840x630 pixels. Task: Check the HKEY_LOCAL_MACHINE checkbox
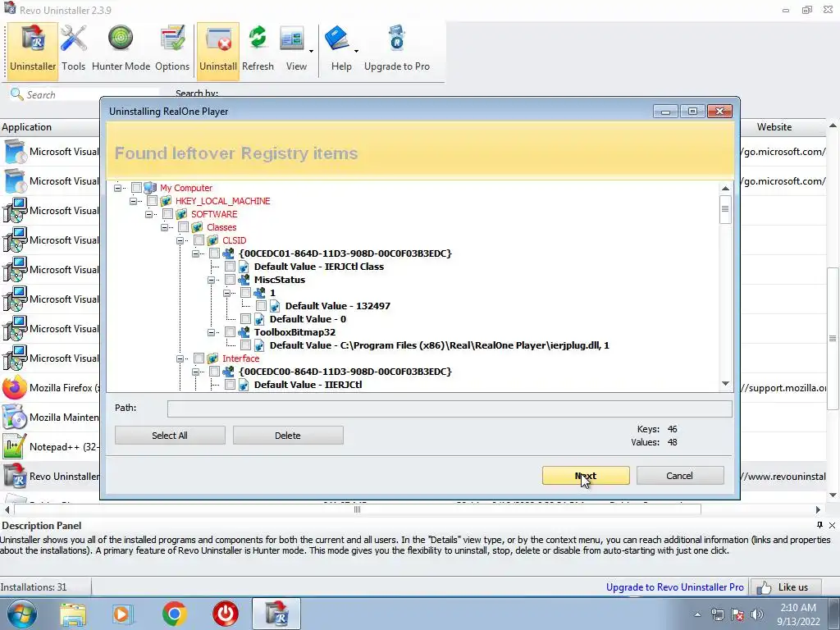point(152,201)
